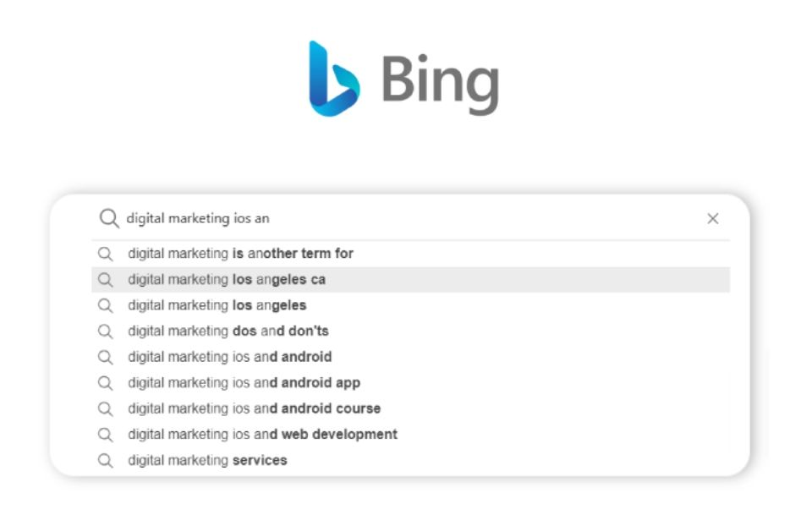This screenshot has width=812, height=515.
Task: Choose the 'digital marketing los angeles' suggestion
Action: coord(217,305)
